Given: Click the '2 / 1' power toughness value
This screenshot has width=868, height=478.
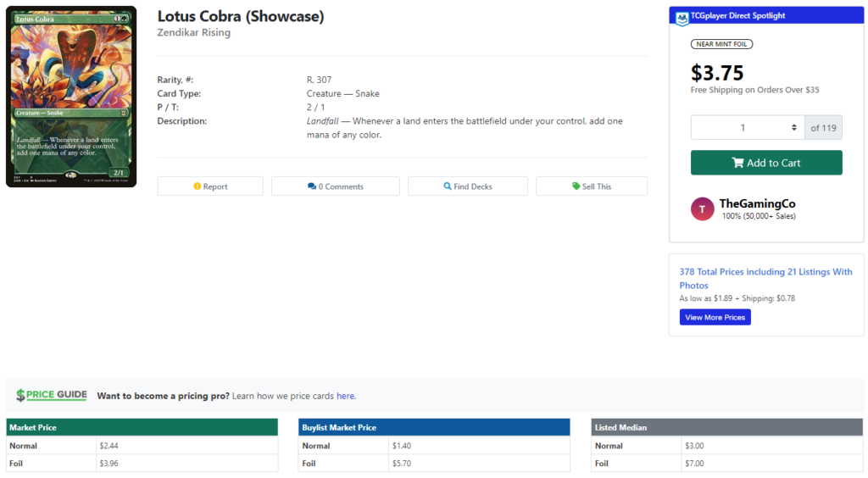Looking at the screenshot, I should pos(315,108).
